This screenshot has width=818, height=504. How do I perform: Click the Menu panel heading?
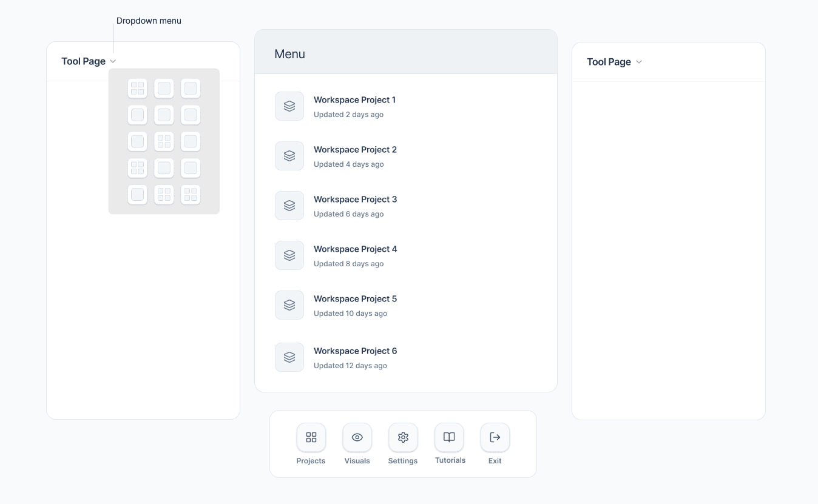(289, 54)
